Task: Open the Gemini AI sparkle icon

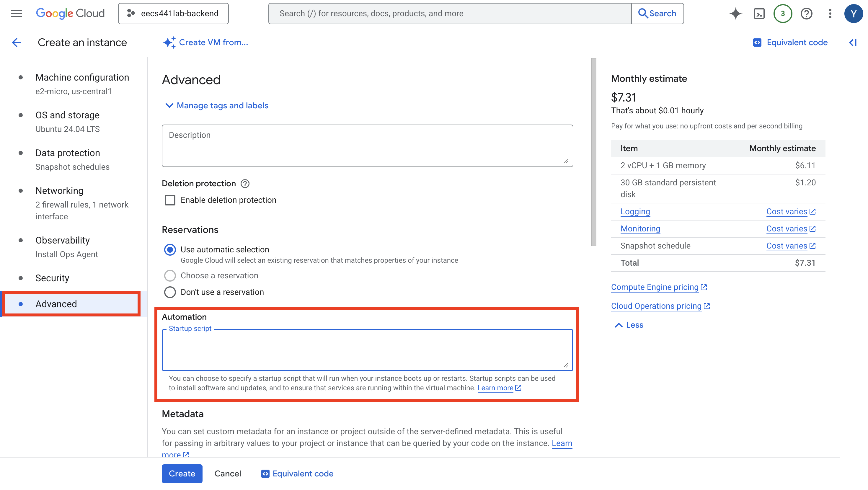Action: [x=735, y=14]
